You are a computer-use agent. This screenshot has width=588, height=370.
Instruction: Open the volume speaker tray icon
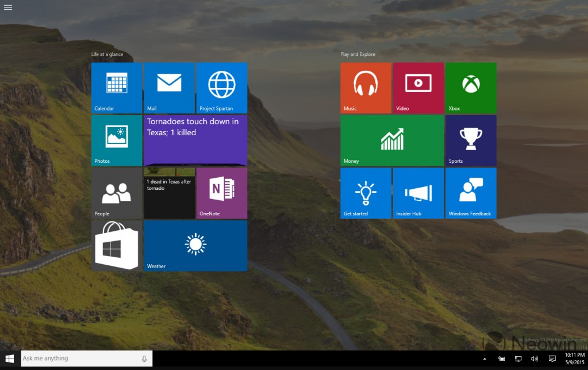[535, 358]
